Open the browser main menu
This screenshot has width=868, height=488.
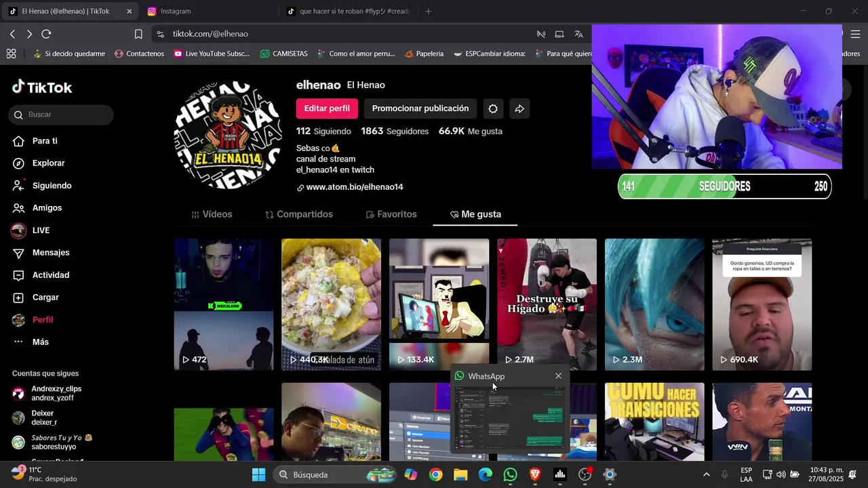click(855, 34)
